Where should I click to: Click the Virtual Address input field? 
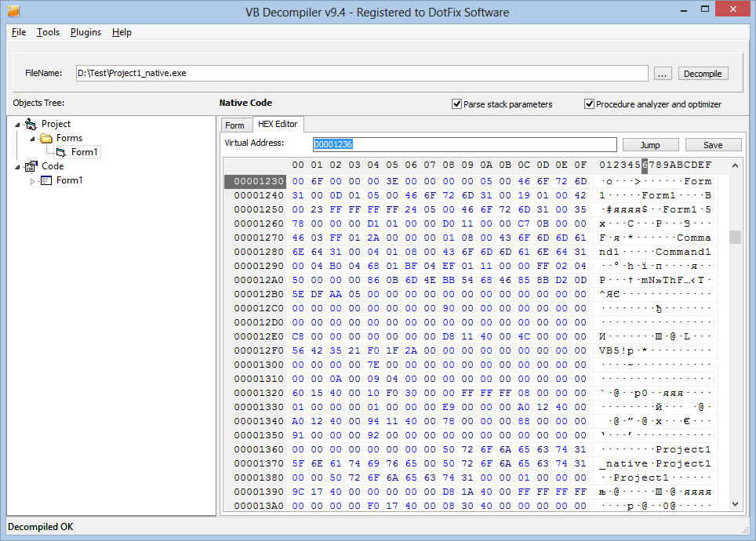465,144
